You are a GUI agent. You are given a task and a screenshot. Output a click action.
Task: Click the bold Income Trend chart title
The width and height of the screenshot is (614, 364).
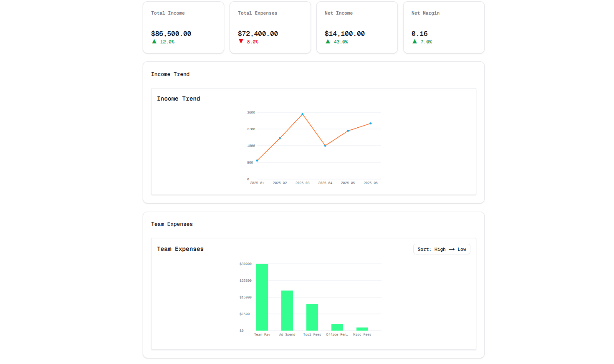click(x=179, y=99)
